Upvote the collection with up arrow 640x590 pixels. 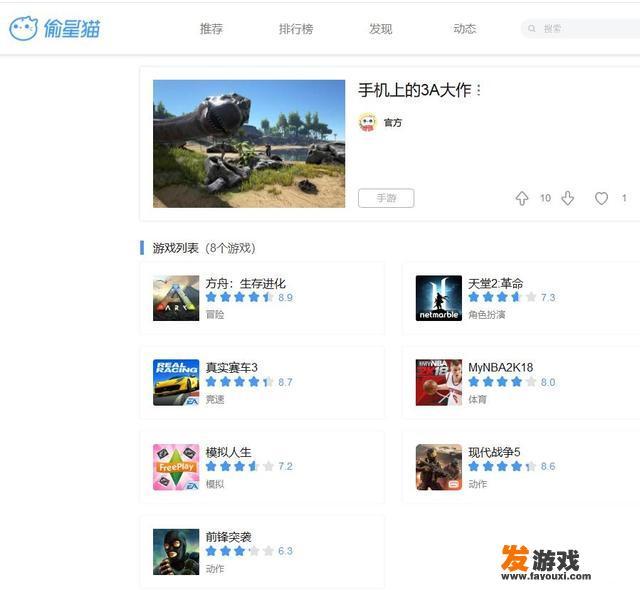tap(522, 198)
